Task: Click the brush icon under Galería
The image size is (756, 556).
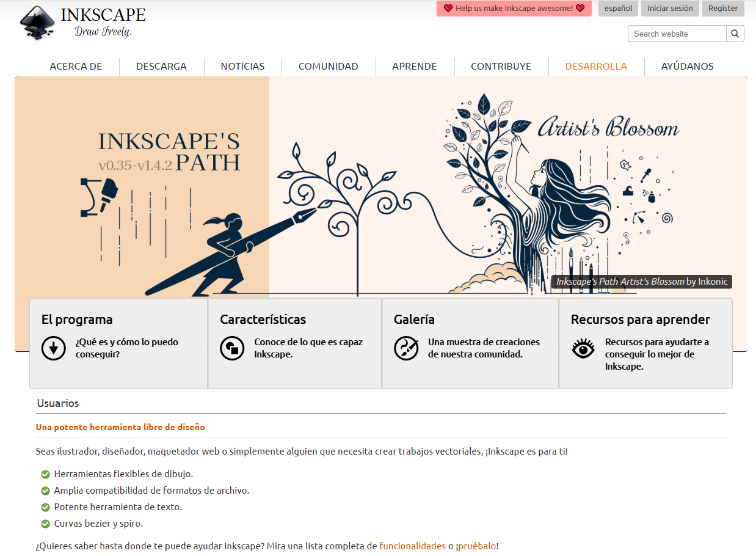Action: (x=406, y=348)
